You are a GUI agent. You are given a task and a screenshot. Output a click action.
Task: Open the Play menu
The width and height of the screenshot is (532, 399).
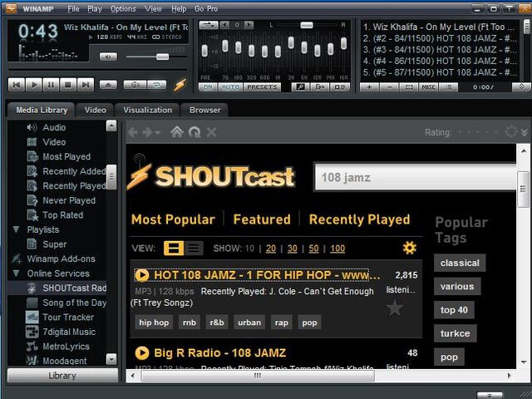pos(95,9)
